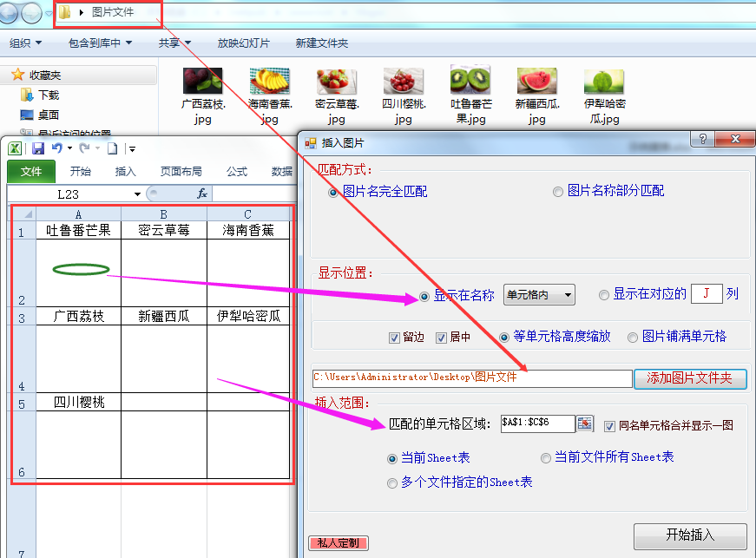The image size is (756, 558).
Task: Expand the 组织 menu dropdown
Action: pos(26,43)
